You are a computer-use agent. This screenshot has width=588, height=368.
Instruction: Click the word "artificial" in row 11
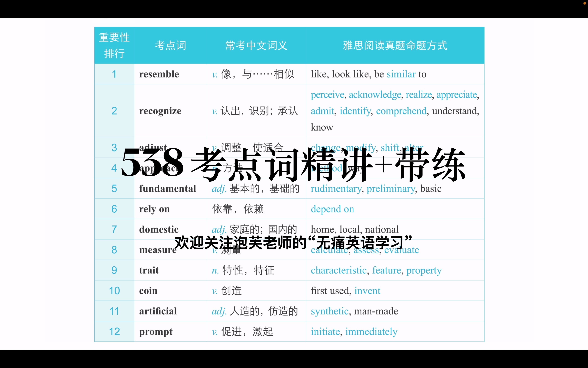click(158, 311)
